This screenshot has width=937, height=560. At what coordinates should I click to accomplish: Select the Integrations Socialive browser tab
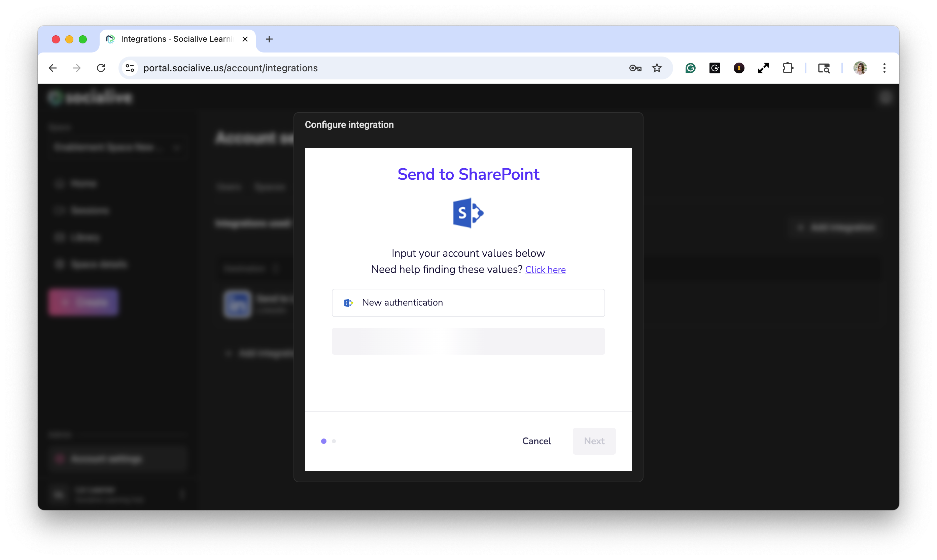click(175, 39)
